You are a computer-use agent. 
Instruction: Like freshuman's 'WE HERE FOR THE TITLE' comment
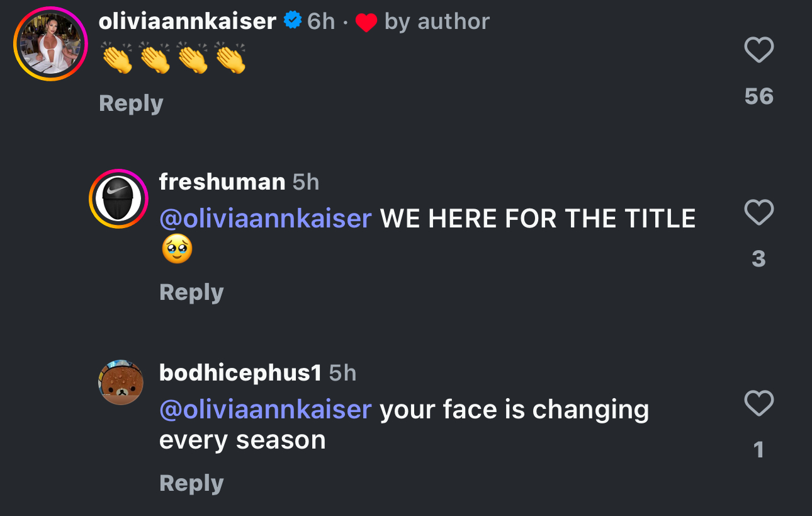[758, 212]
